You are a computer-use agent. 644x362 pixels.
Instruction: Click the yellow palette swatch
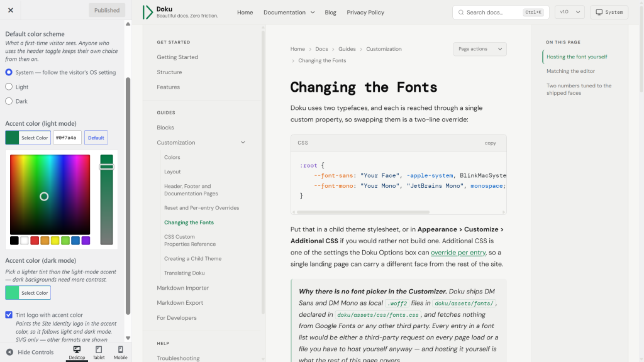click(55, 241)
